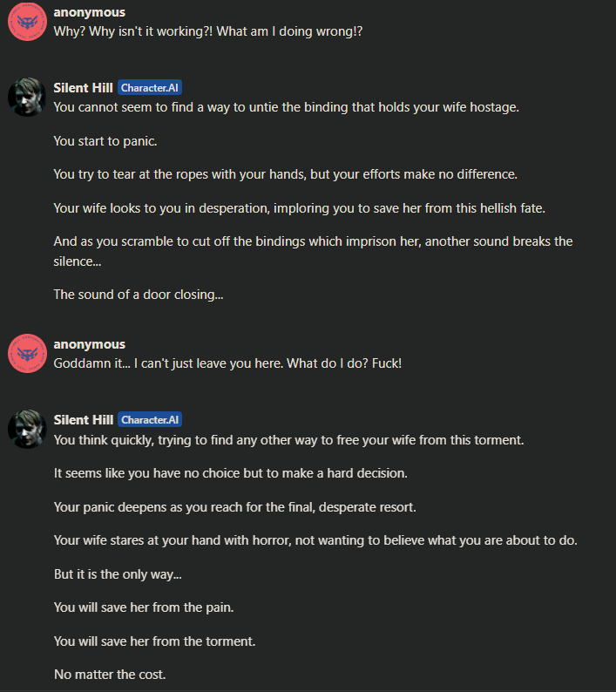Click the line "You start to panic."
Image resolution: width=616 pixels, height=692 pixels.
tap(105, 141)
